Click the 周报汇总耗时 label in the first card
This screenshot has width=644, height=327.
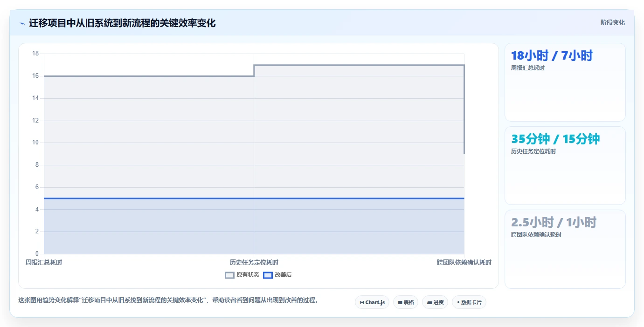coord(528,68)
